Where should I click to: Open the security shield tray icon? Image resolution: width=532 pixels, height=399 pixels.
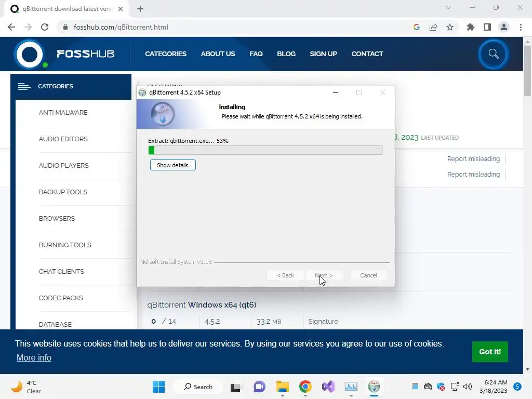point(441,387)
